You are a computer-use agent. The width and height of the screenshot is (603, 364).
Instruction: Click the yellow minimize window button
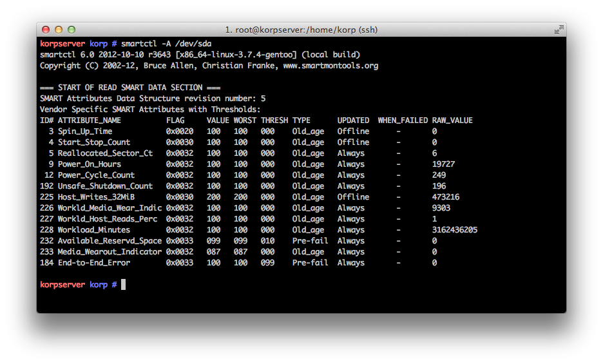click(59, 30)
